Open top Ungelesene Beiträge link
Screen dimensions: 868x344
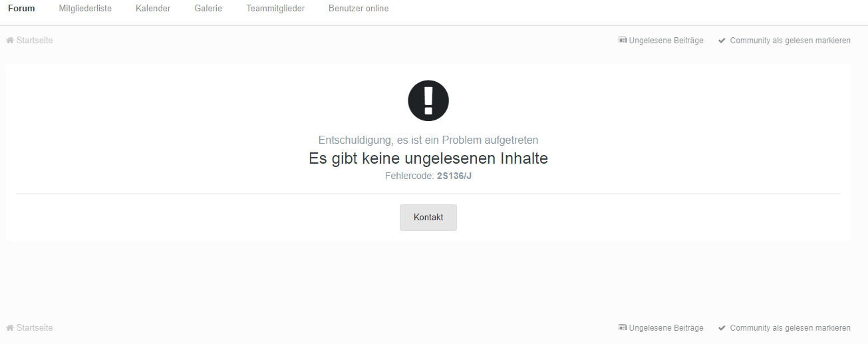[x=666, y=41]
